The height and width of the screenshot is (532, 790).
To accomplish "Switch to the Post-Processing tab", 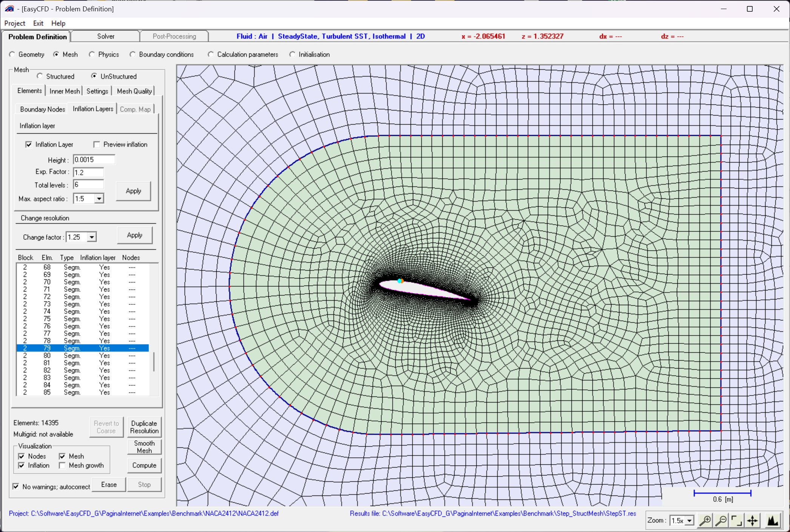I will click(174, 36).
